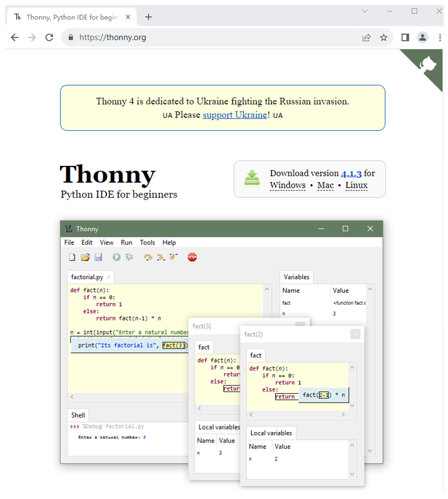The image size is (448, 499).
Task: Click fact(3) code horizontal scroll left arrow
Action: [199, 409]
